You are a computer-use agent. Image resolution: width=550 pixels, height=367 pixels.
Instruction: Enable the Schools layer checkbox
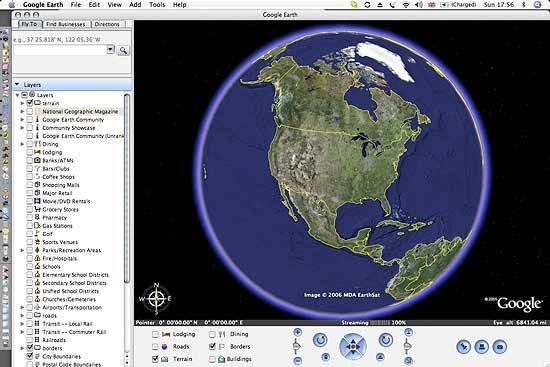tap(29, 266)
